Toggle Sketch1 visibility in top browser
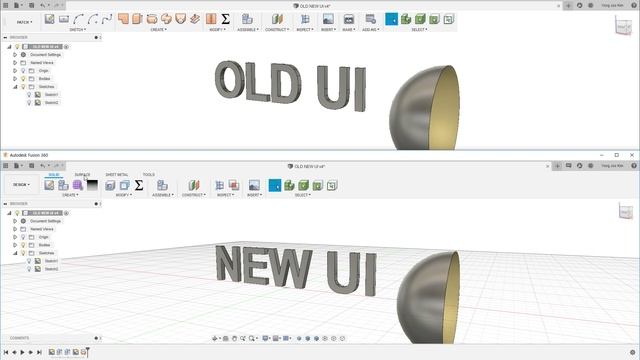This screenshot has width=640, height=360. (x=29, y=94)
